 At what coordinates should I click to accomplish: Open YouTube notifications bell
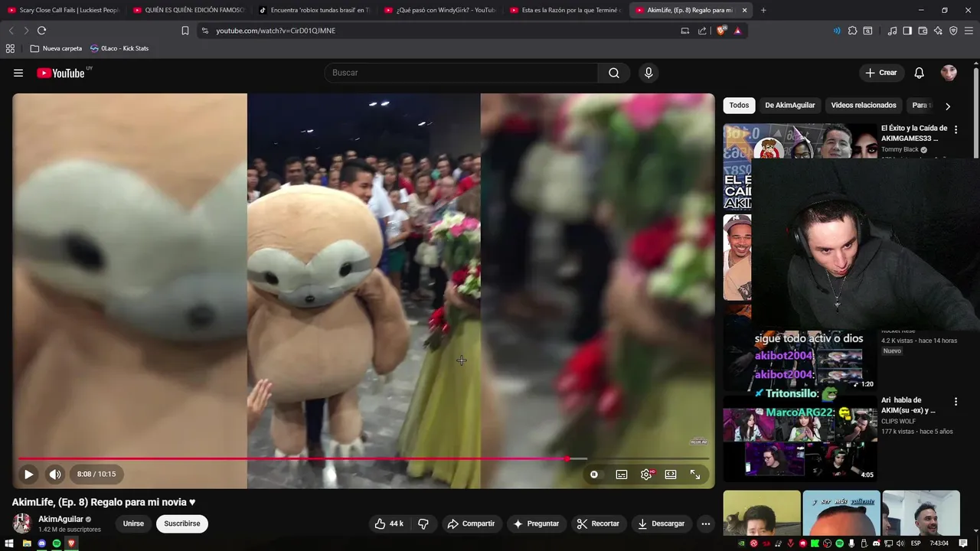920,73
